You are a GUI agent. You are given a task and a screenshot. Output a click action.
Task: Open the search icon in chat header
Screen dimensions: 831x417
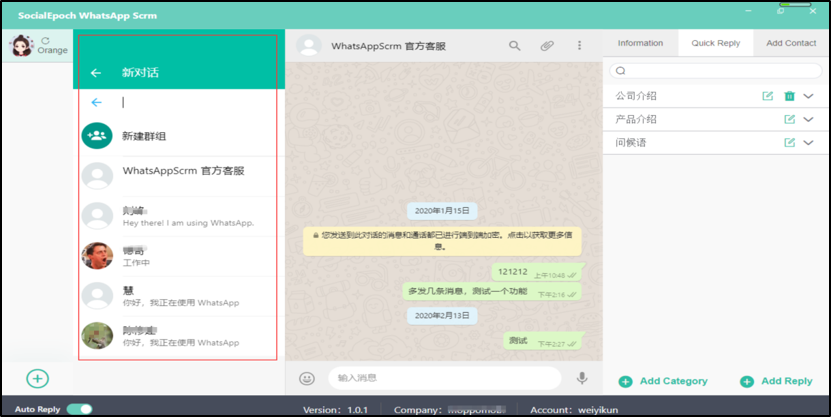pos(515,46)
